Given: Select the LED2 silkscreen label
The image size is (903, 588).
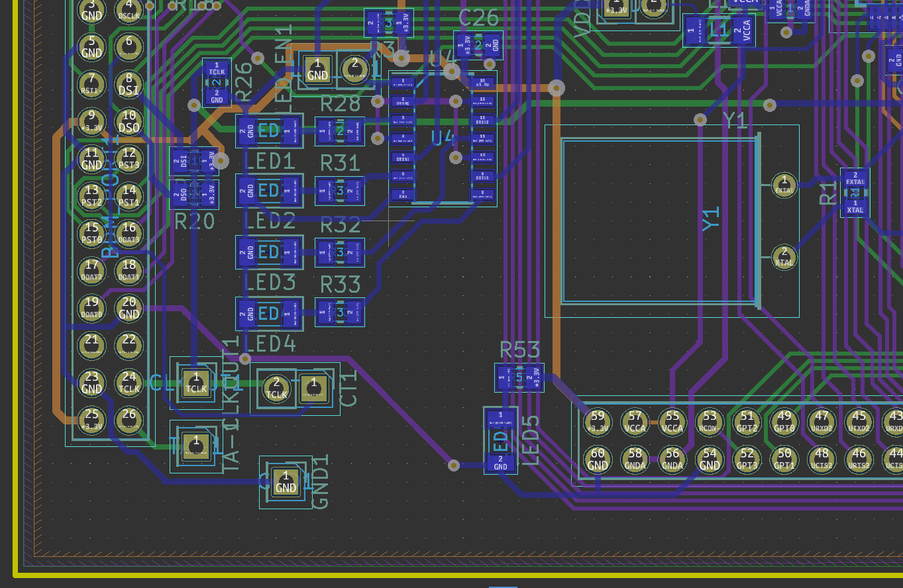Looking at the screenshot, I should 269,220.
